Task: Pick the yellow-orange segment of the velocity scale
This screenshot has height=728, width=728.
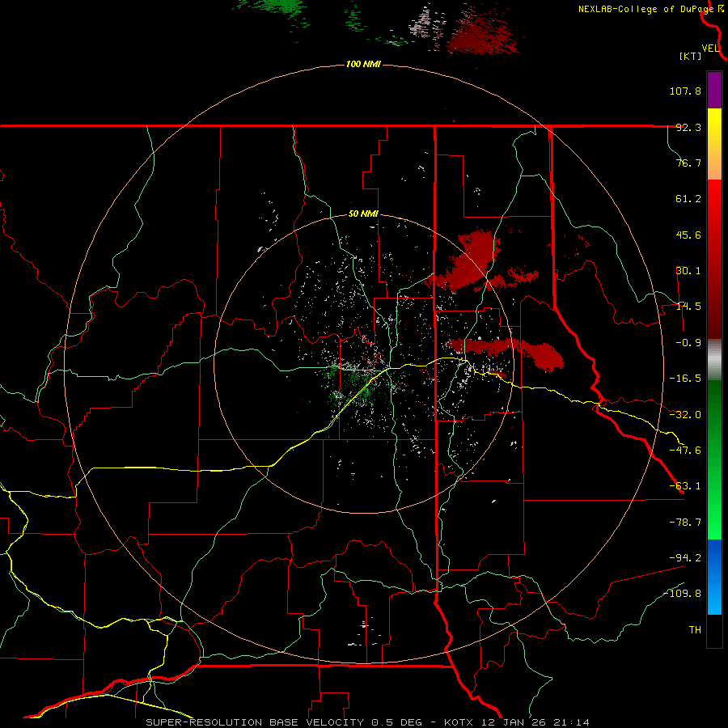Action: click(x=714, y=144)
